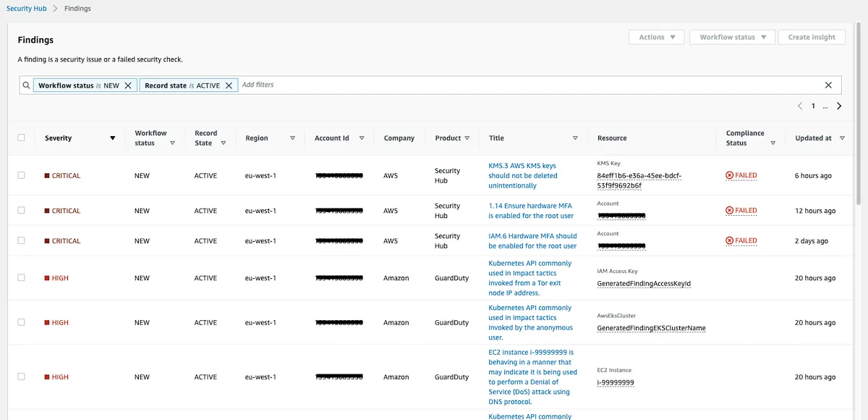Open the Updated at column sort triangle
The height and width of the screenshot is (420, 868).
tap(842, 138)
